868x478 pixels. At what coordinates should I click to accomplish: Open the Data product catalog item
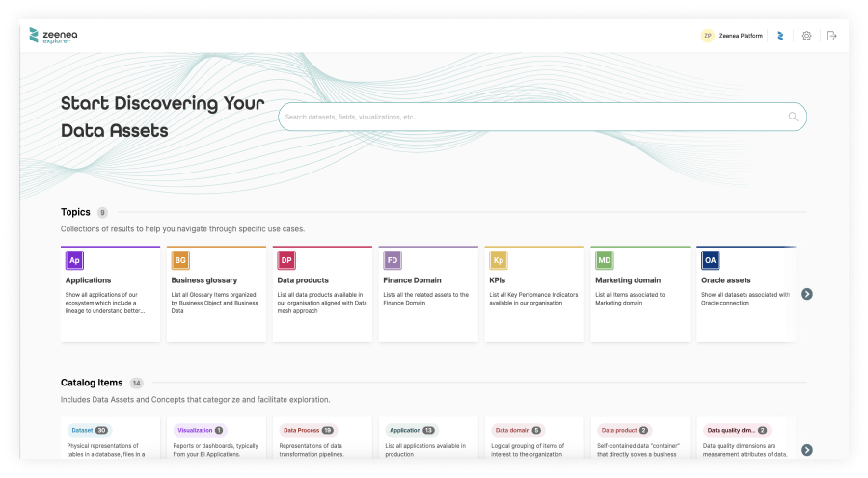pyautogui.click(x=623, y=430)
